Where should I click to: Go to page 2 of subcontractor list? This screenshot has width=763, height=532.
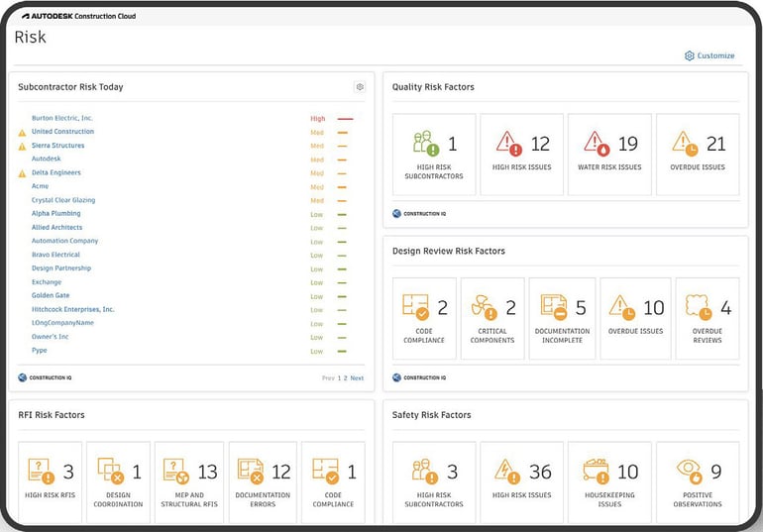tap(346, 377)
